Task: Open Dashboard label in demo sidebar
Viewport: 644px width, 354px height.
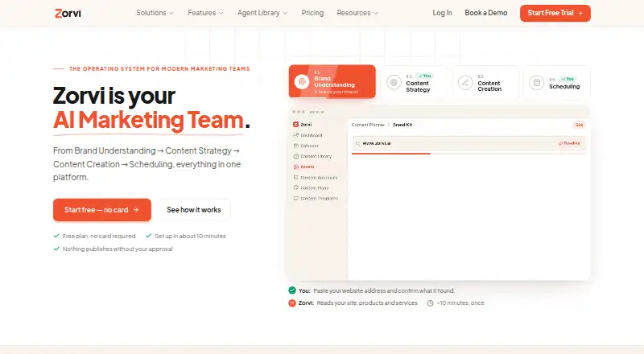Action: (312, 135)
